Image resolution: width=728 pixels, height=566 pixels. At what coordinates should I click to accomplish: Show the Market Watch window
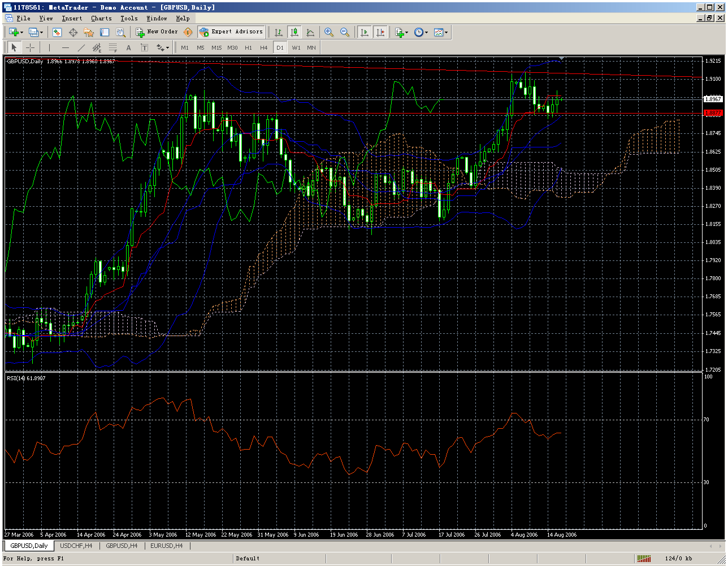click(57, 32)
